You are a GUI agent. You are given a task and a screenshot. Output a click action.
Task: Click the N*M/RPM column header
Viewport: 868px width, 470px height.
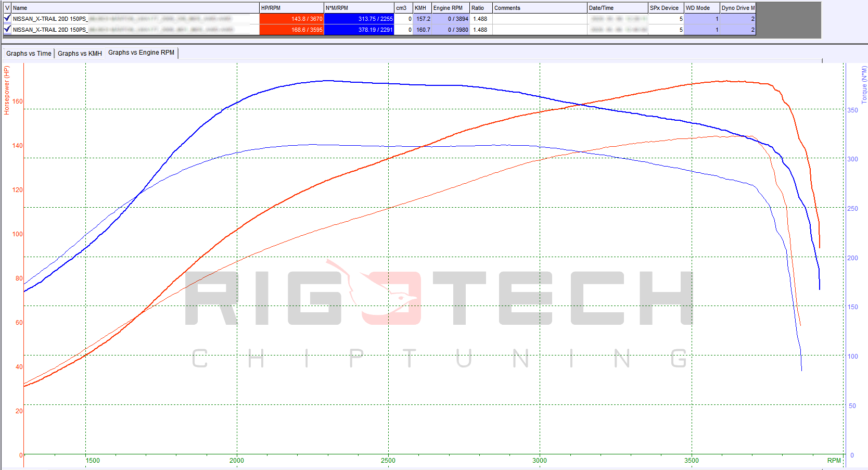(x=359, y=8)
